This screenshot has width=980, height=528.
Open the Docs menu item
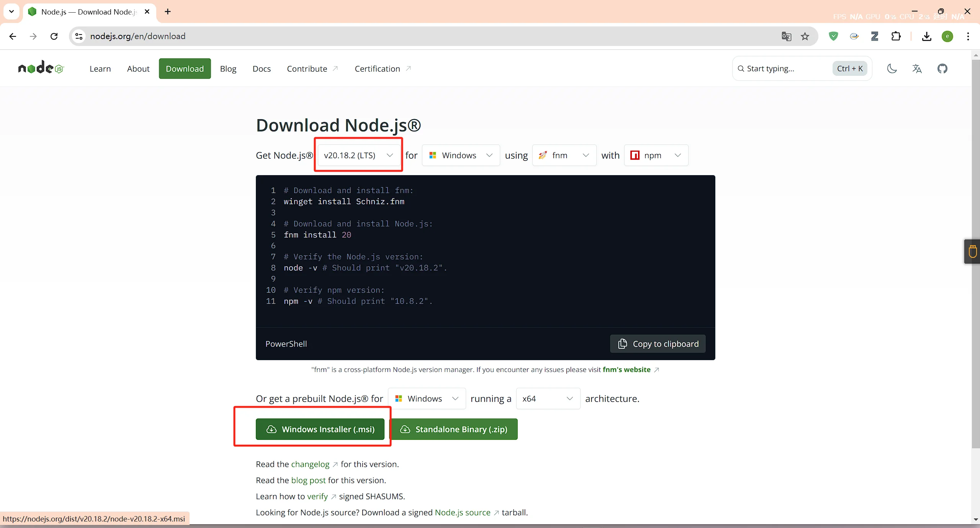click(262, 69)
